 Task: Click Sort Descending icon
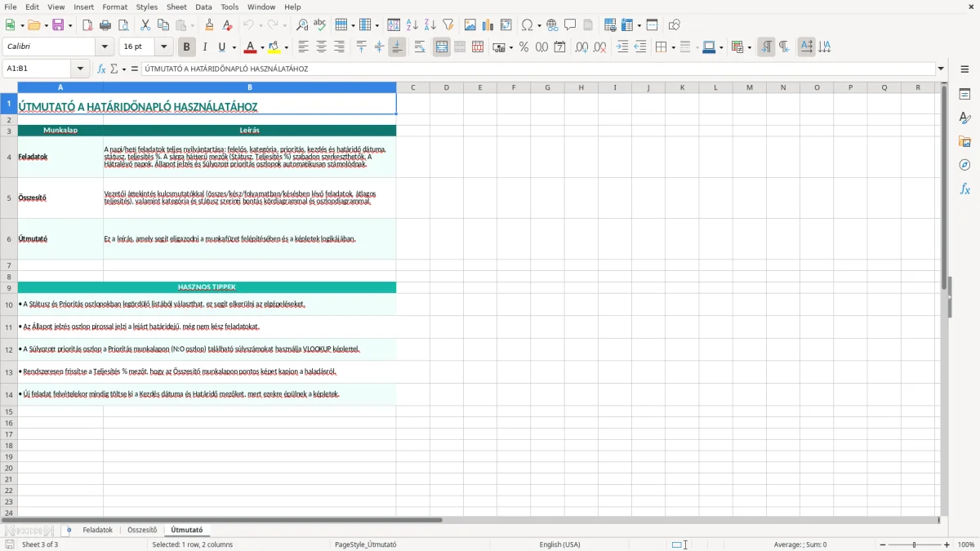pyautogui.click(x=430, y=25)
